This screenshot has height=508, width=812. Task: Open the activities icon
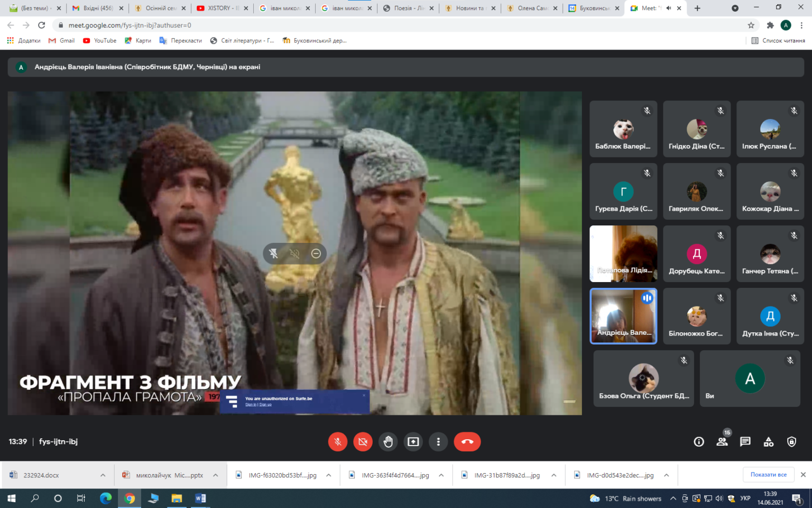point(769,441)
